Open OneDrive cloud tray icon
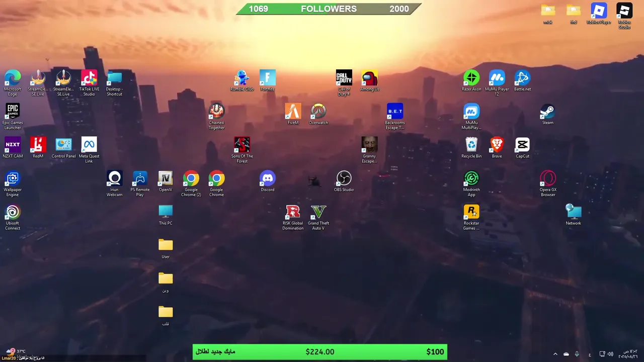644x362 pixels. click(x=566, y=354)
